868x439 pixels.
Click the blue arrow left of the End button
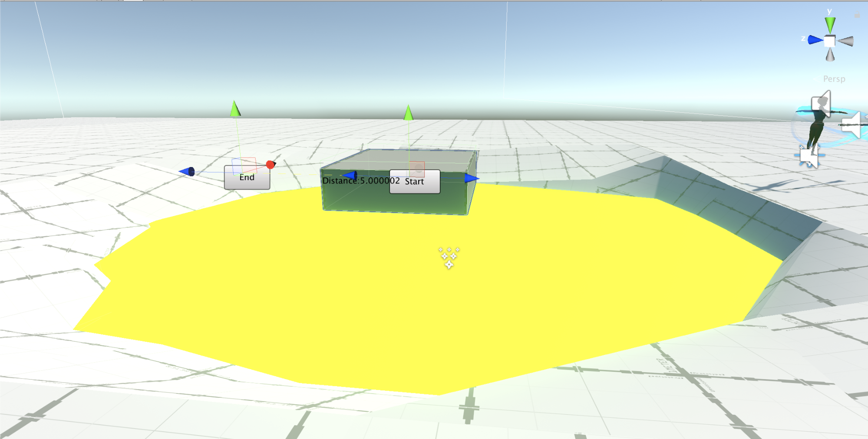click(187, 172)
